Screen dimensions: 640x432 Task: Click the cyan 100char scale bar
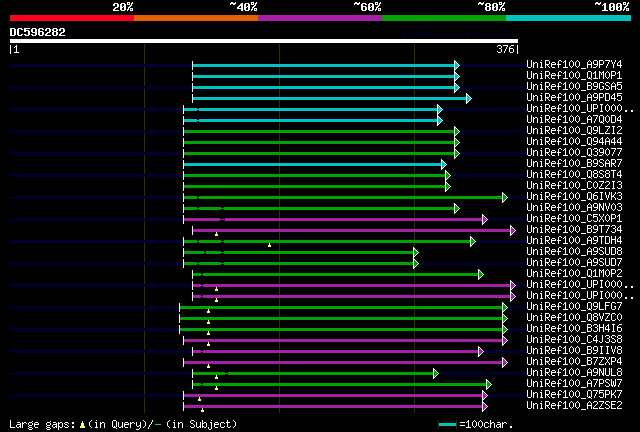pyautogui.click(x=447, y=425)
